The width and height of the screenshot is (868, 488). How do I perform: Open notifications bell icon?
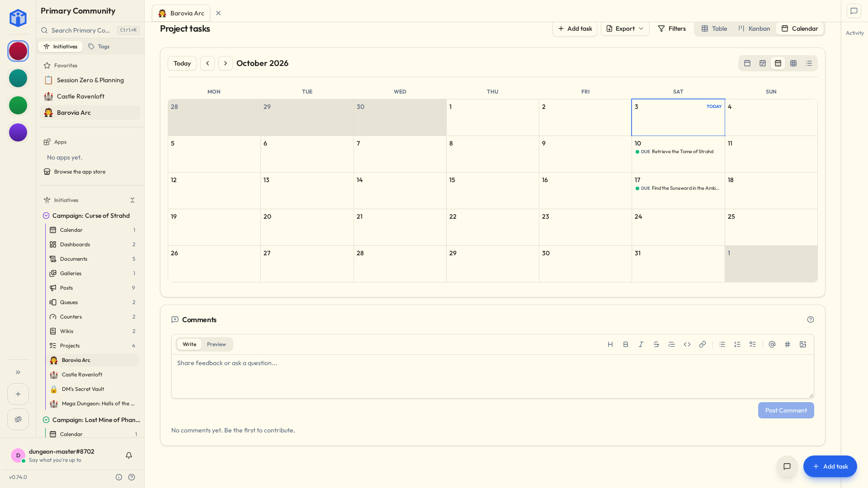pos(129,455)
